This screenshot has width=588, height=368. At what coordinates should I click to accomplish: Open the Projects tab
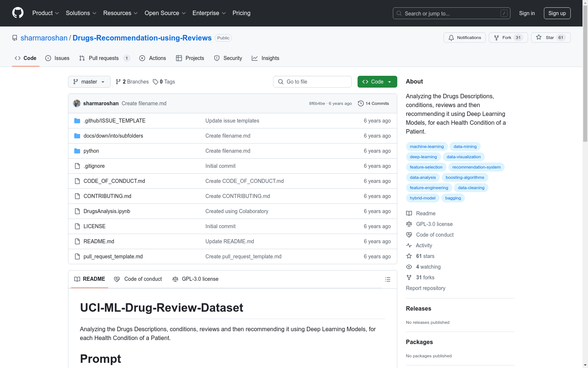click(190, 58)
